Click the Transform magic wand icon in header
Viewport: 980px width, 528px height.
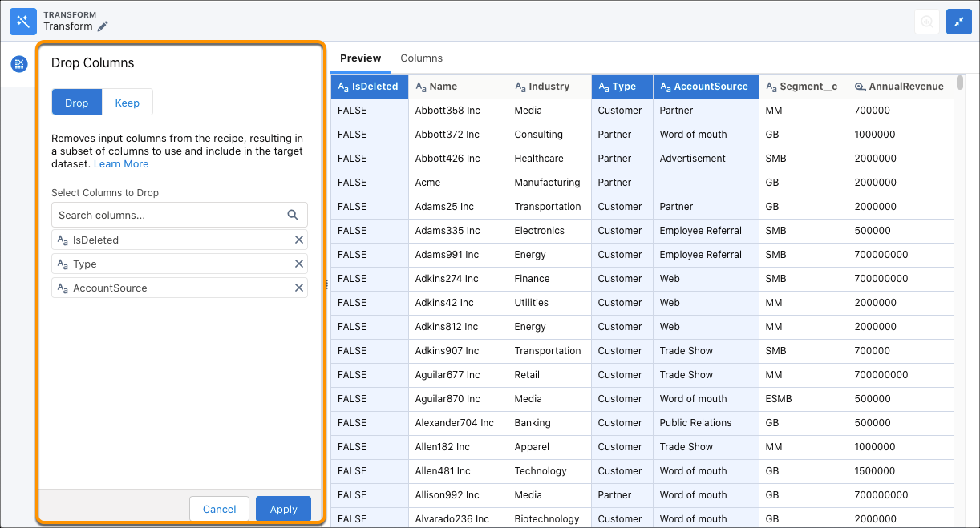[x=22, y=22]
